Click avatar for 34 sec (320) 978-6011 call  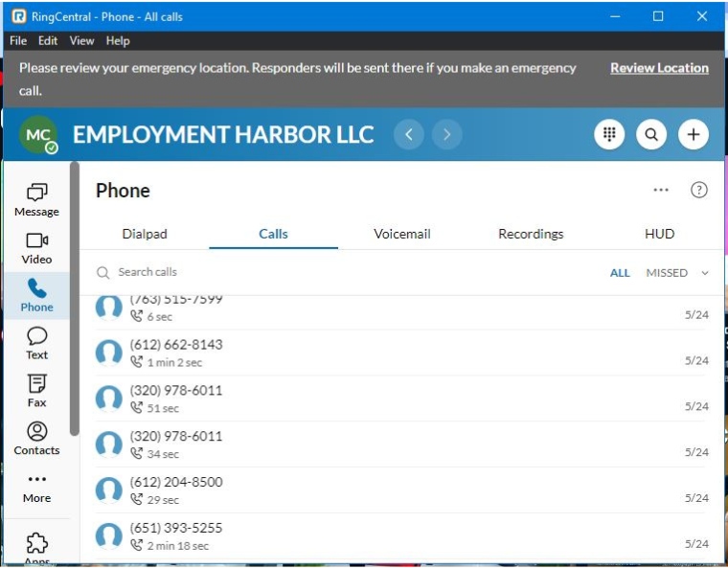pyautogui.click(x=108, y=444)
